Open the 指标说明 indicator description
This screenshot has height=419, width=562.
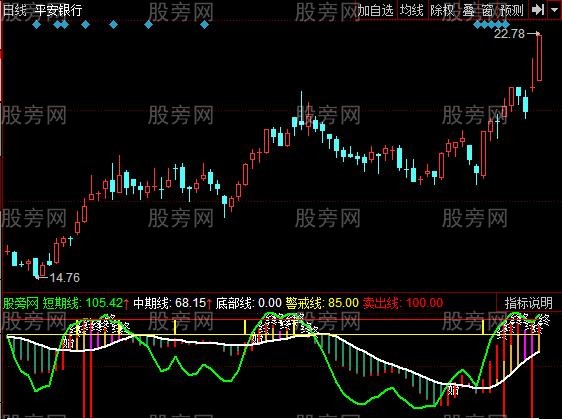529,303
